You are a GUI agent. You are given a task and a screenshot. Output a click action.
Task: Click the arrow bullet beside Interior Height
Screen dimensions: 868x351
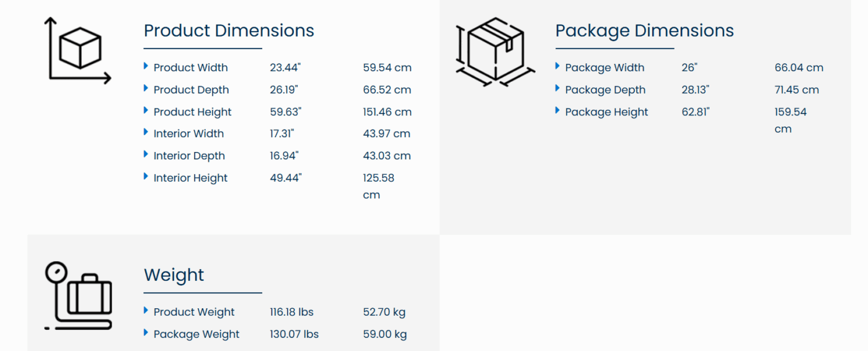click(x=146, y=177)
